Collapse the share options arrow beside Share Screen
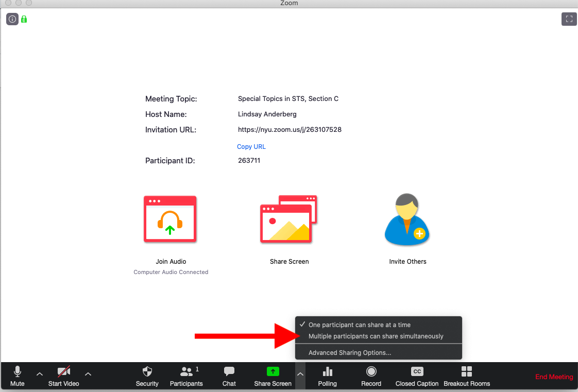 click(x=300, y=374)
